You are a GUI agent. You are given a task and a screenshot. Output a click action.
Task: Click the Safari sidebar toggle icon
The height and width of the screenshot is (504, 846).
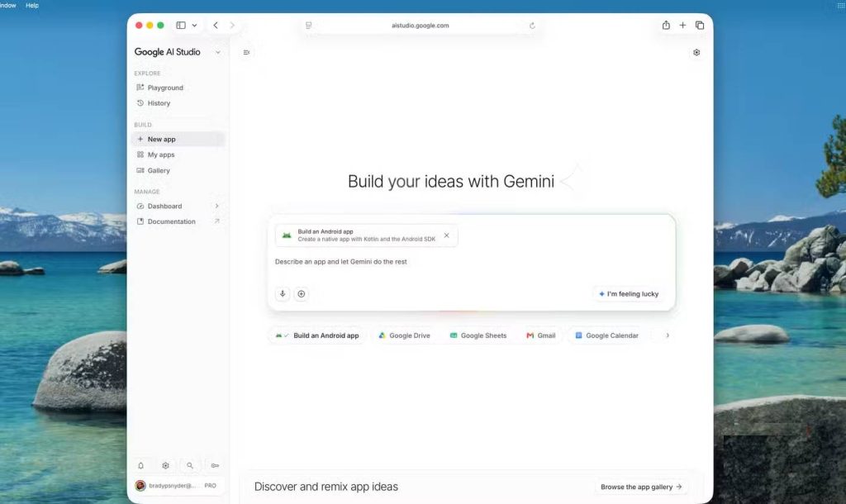181,26
